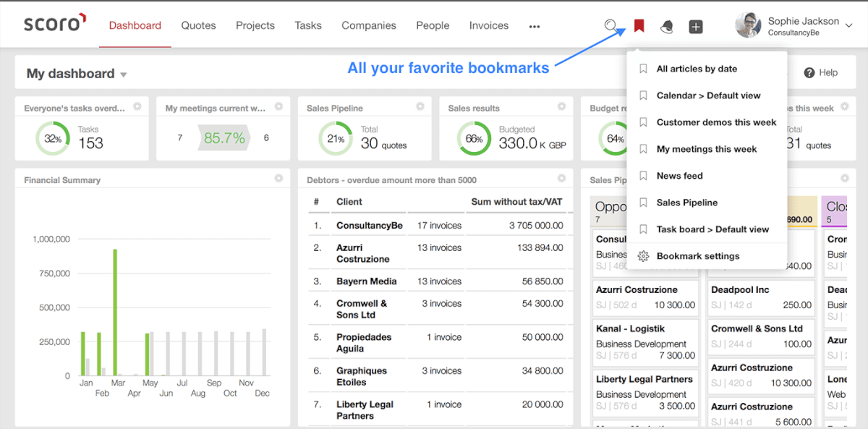The width and height of the screenshot is (868, 429).
Task: Open Azurri Costruzione client in Debtors table
Action: [363, 253]
